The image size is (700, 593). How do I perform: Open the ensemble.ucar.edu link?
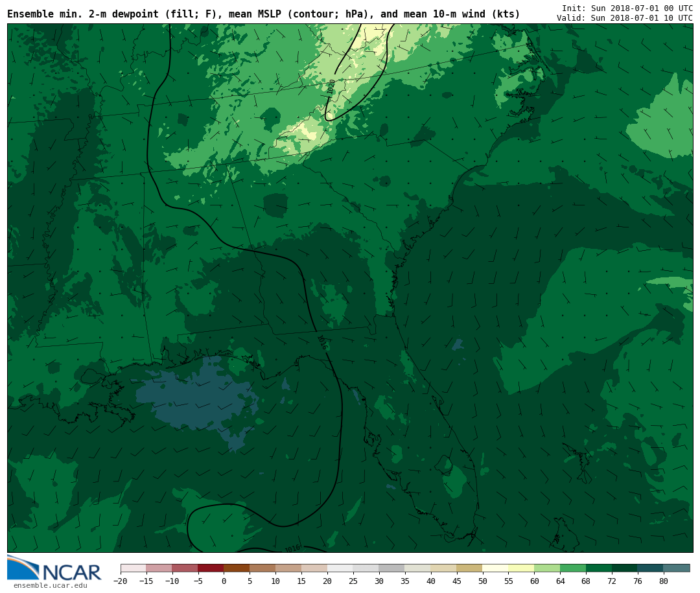[x=50, y=586]
